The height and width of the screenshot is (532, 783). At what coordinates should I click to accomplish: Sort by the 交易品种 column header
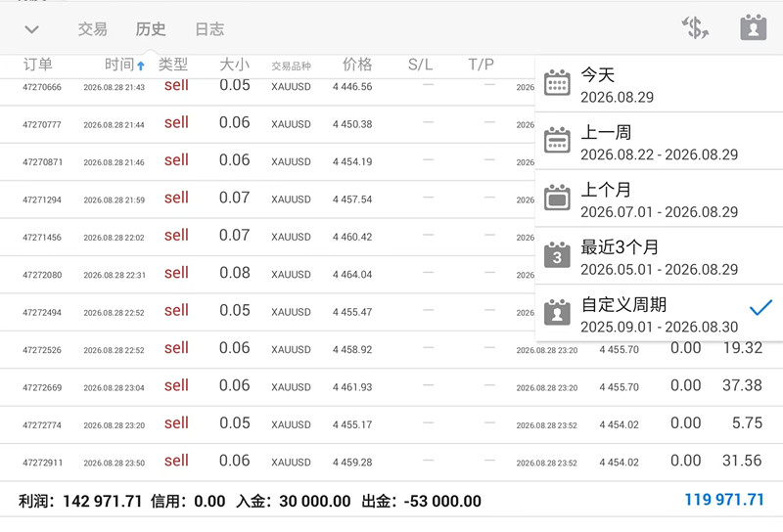291,66
